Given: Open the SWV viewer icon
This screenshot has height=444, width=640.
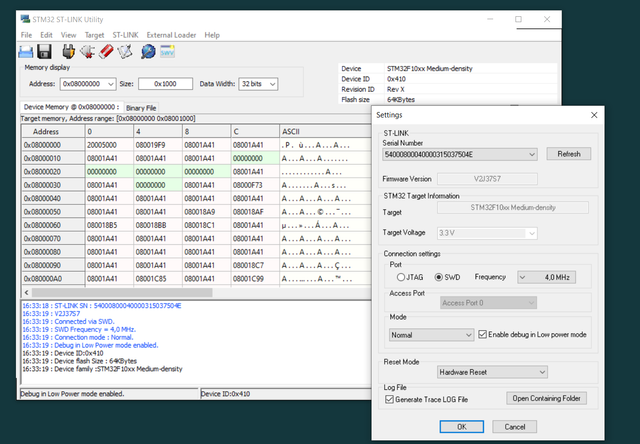Looking at the screenshot, I should point(167,52).
